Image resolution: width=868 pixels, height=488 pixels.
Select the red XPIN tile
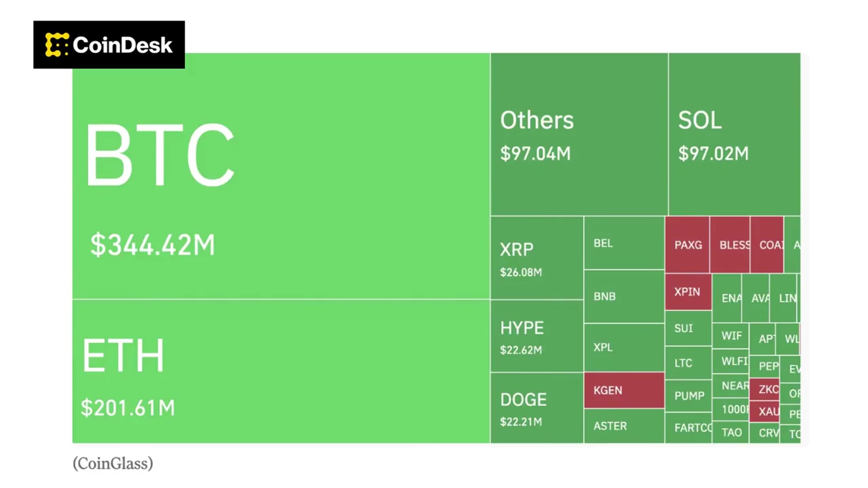[x=688, y=292]
